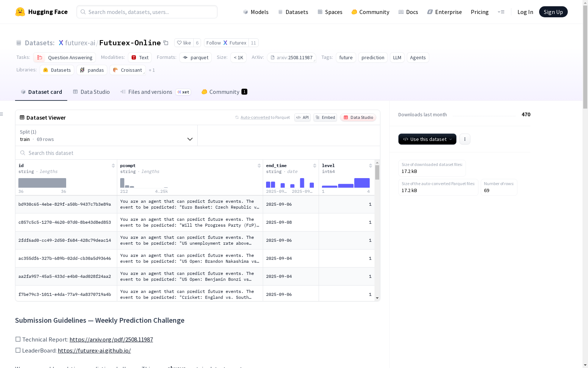Open the three-dot menu beside Use this dataset

465,139
